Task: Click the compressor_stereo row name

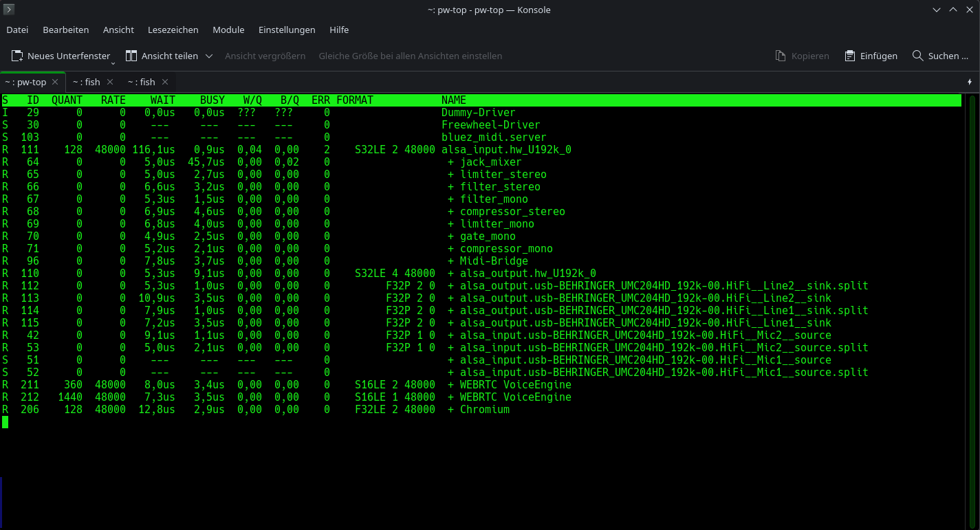Action: pyautogui.click(x=512, y=212)
